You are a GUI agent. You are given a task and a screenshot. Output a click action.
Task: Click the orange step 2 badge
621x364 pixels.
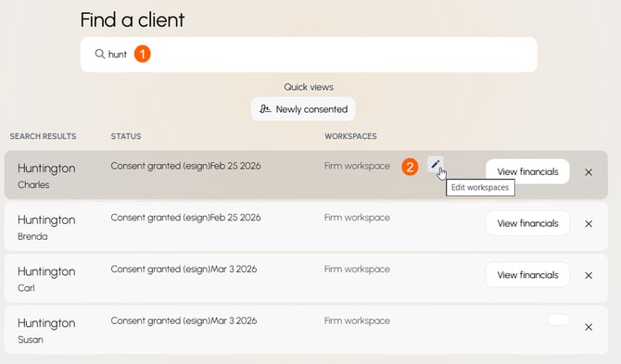tap(410, 167)
